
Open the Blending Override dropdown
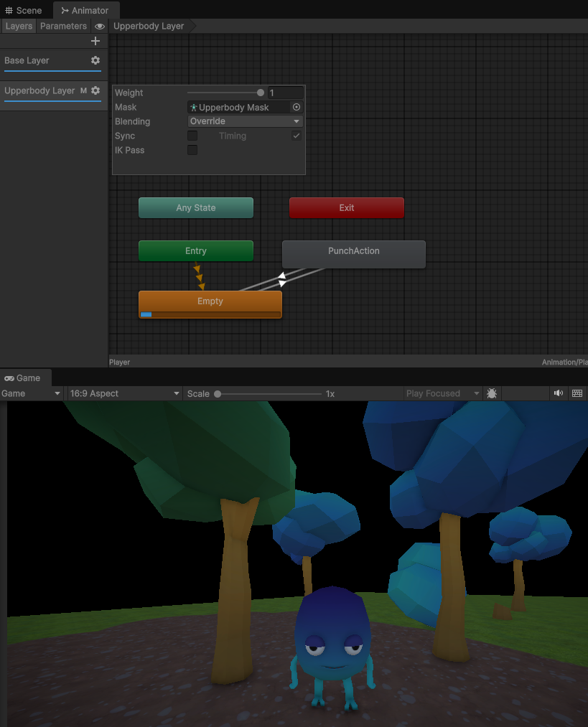click(x=245, y=121)
